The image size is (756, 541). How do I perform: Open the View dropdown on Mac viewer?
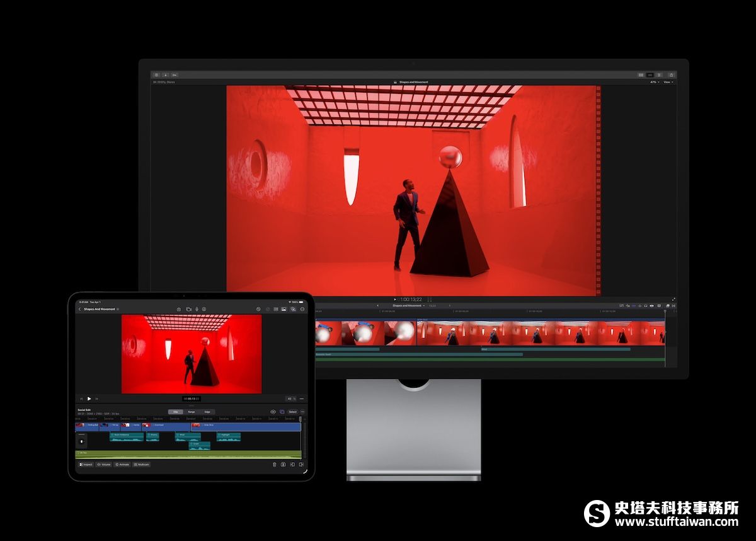point(668,82)
